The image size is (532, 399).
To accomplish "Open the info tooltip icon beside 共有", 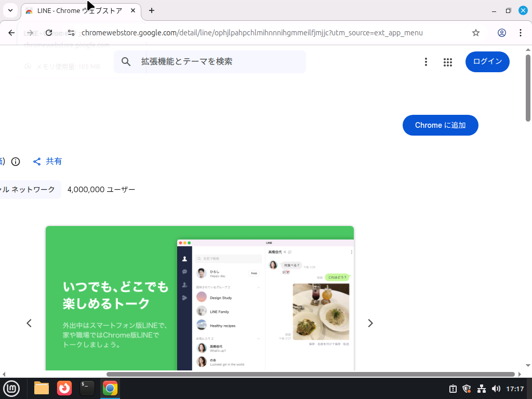I will pos(16,161).
